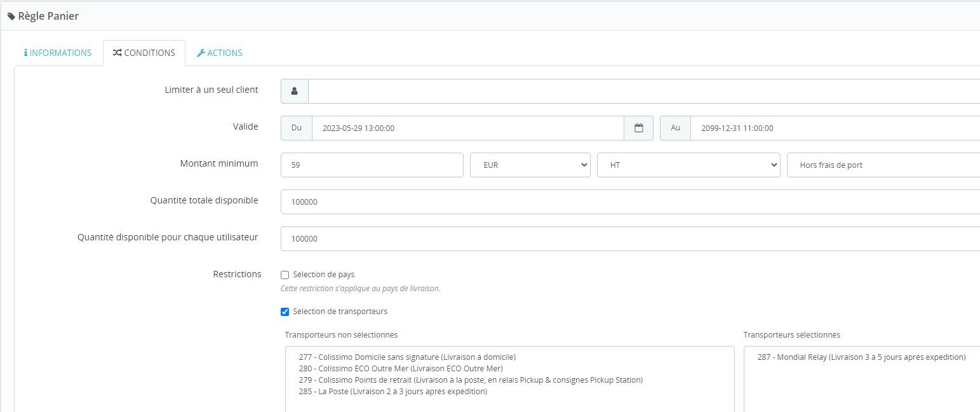Select 287 - Mondial Relay in selected carriers

(861, 357)
